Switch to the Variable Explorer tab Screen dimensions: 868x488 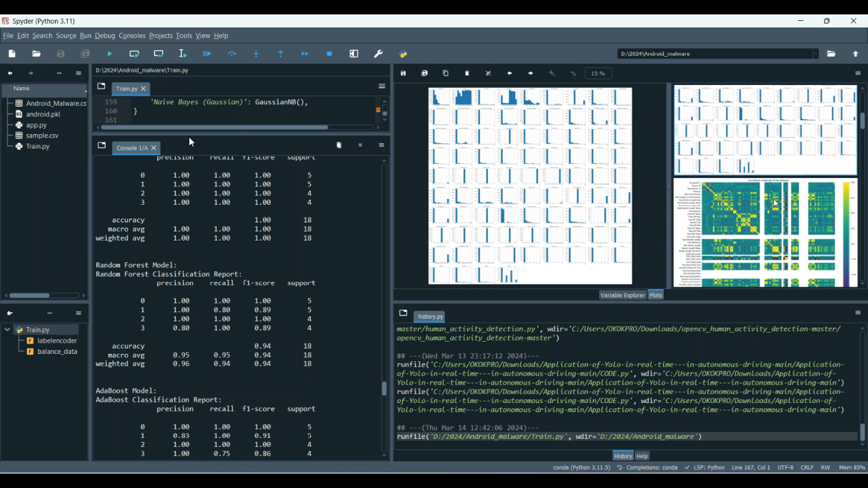[622, 295]
